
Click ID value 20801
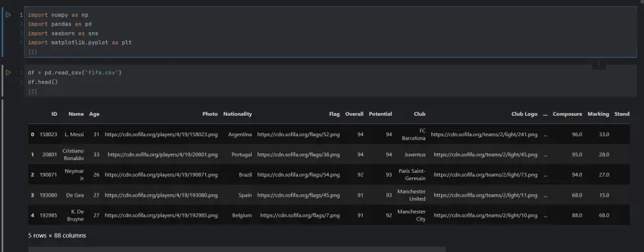click(x=50, y=154)
